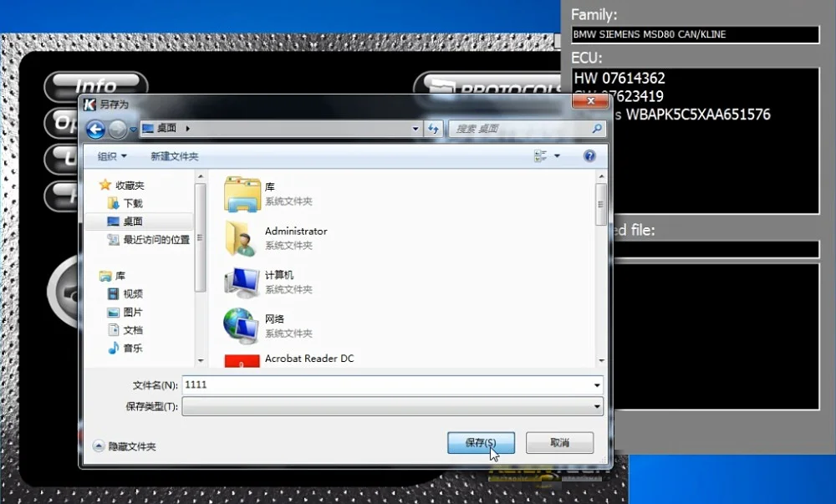Click the WBAPK5C5XAA651576 VIN text
Viewport: 836px width, 504px height.
coord(698,115)
